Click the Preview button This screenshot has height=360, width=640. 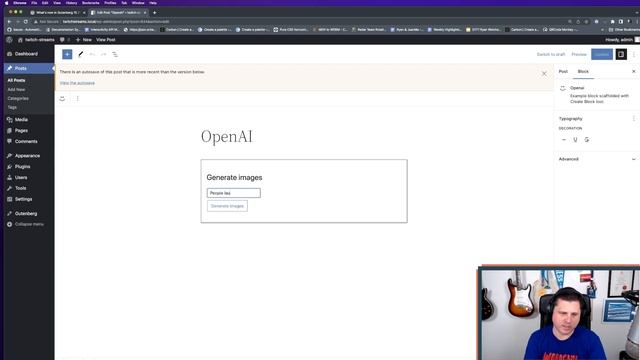[578, 54]
